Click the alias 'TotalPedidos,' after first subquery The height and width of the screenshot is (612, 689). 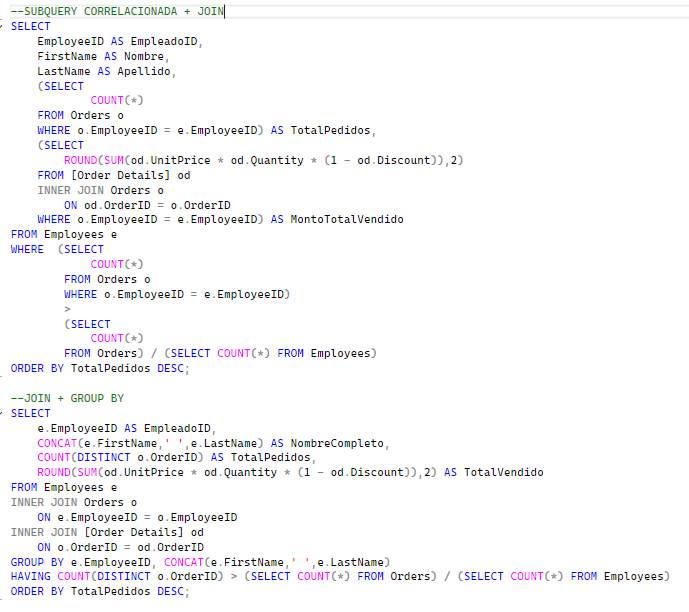pyautogui.click(x=333, y=130)
